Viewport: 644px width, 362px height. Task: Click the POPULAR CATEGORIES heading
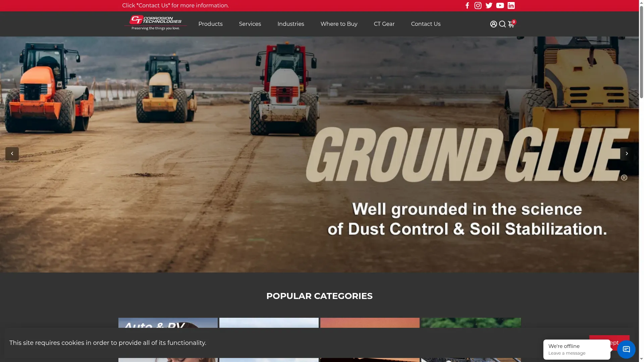(319, 296)
